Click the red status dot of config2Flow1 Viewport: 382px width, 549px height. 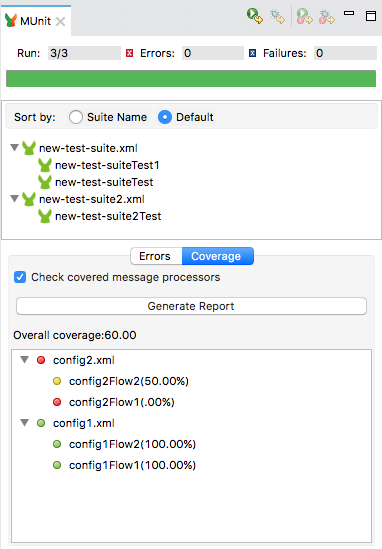tap(57, 402)
